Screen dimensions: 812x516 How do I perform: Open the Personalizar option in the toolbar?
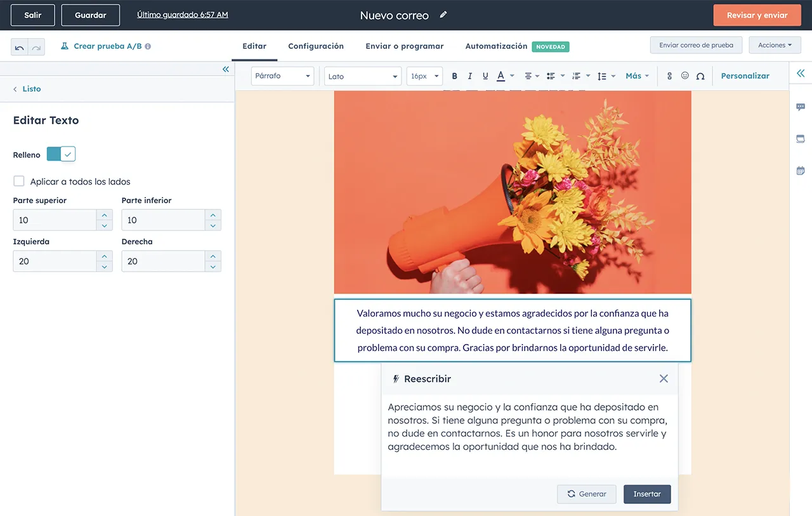point(745,76)
